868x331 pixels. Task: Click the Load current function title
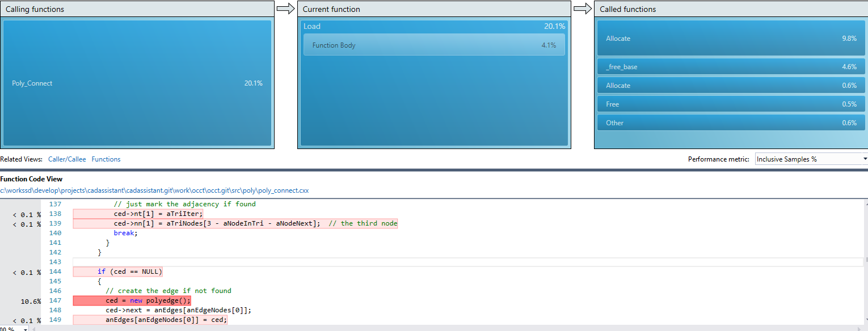(x=312, y=26)
